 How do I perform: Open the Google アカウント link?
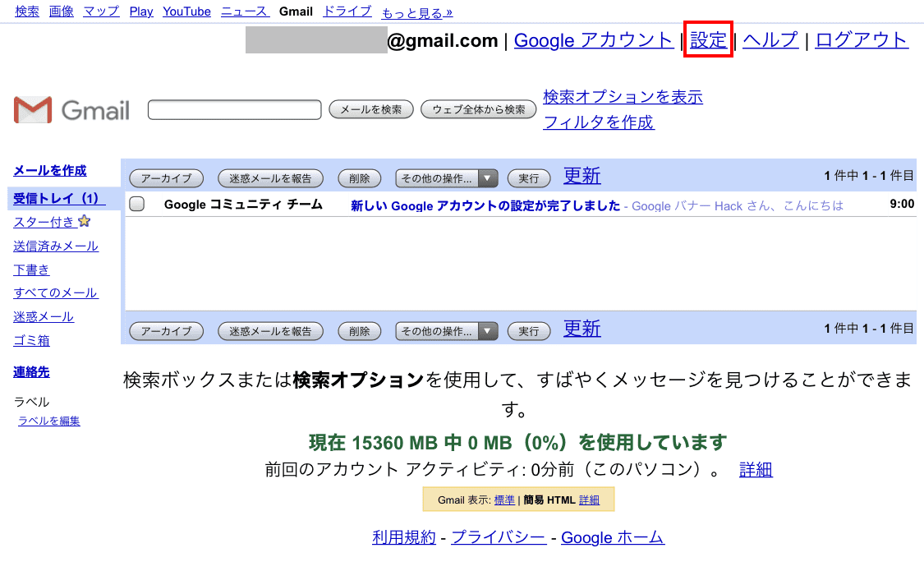pyautogui.click(x=594, y=40)
